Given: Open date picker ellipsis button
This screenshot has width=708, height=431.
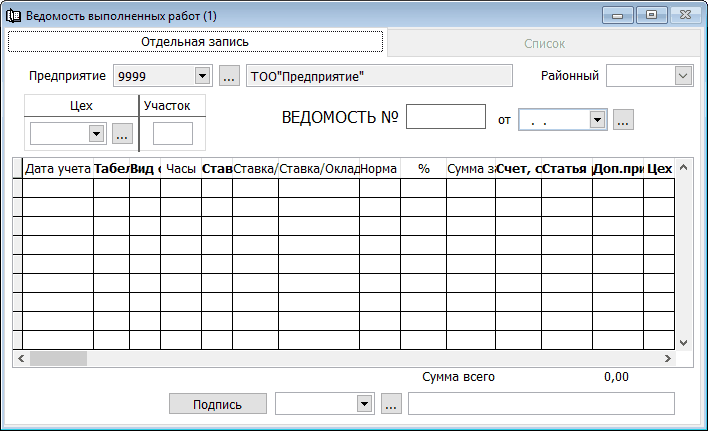Looking at the screenshot, I should (623, 120).
